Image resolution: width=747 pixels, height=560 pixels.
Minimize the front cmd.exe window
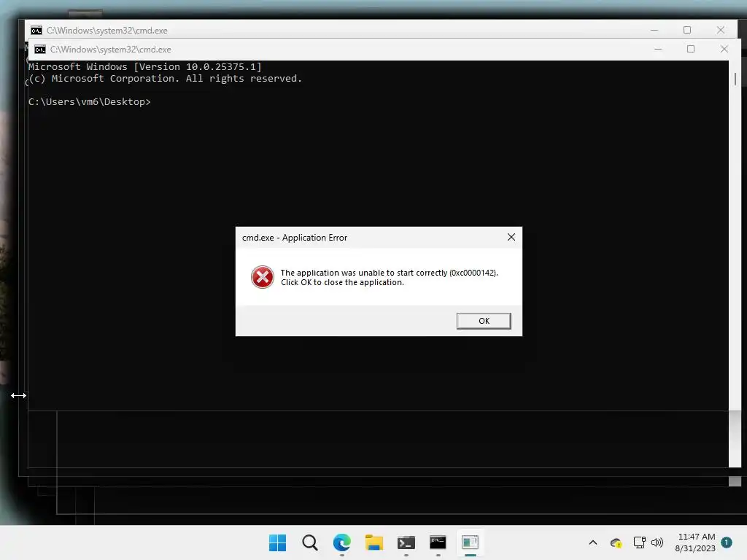658,49
